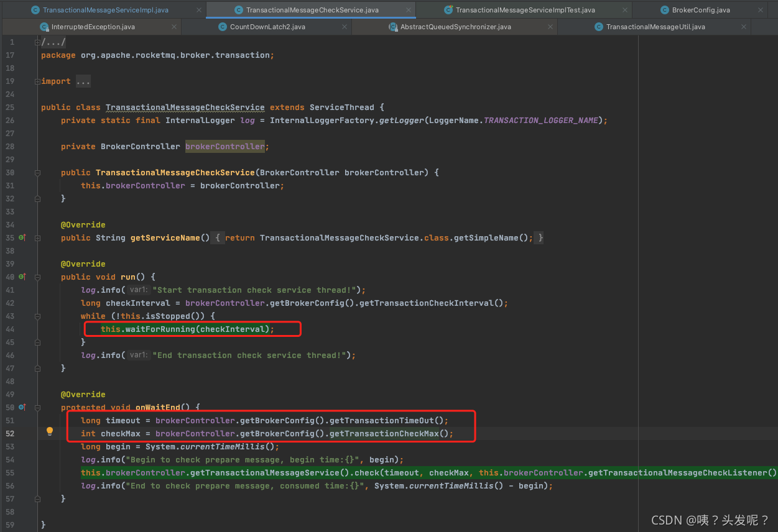
Task: Click the override gutter icon beside run()
Action: [x=22, y=277]
